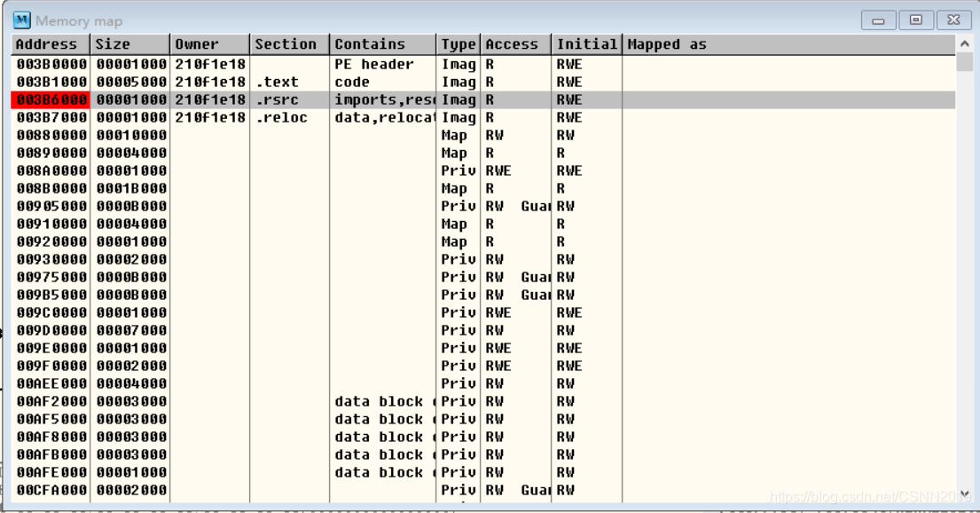Image resolution: width=980 pixels, height=513 pixels.
Task: Select address 00AF2000 row
Action: coord(483,401)
